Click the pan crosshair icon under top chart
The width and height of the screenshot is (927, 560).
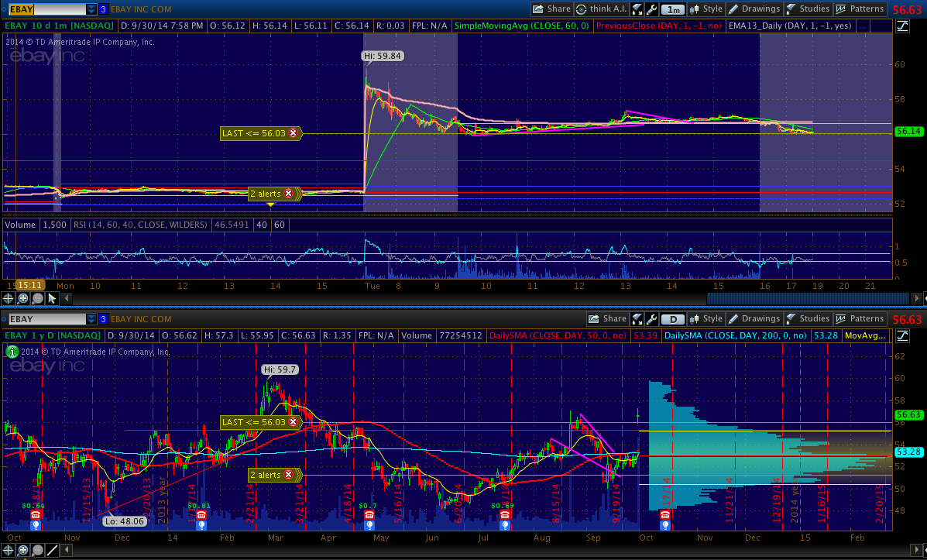(9, 298)
